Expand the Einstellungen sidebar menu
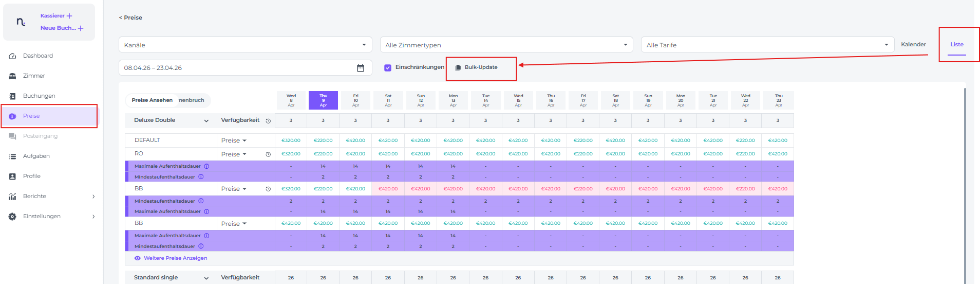This screenshot has width=980, height=284. [93, 217]
